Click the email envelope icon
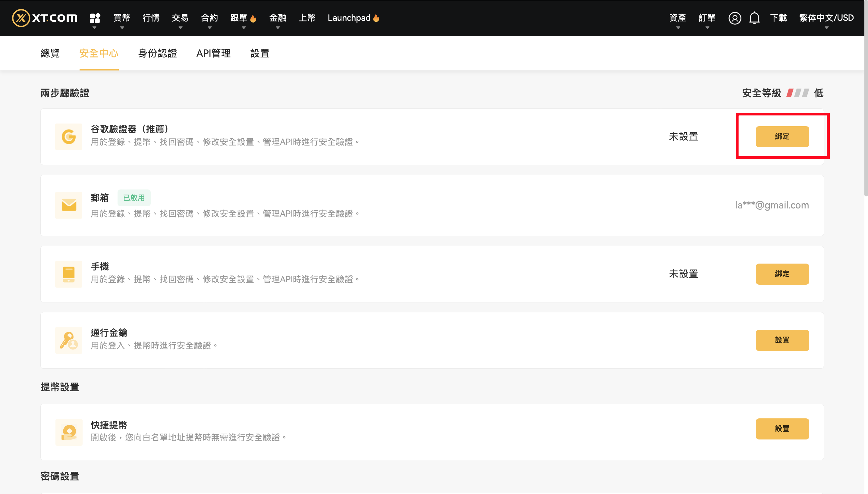Image resolution: width=868 pixels, height=494 pixels. pos(69,205)
